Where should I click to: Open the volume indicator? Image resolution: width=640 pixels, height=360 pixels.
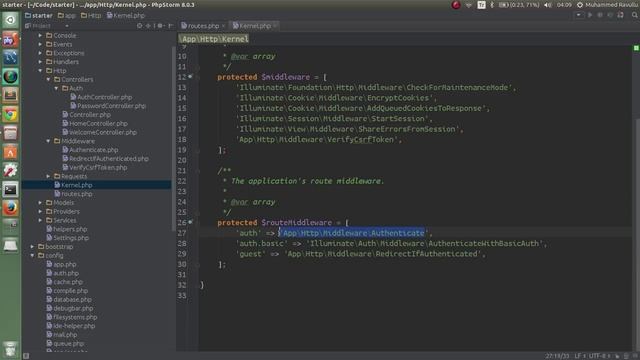click(548, 5)
